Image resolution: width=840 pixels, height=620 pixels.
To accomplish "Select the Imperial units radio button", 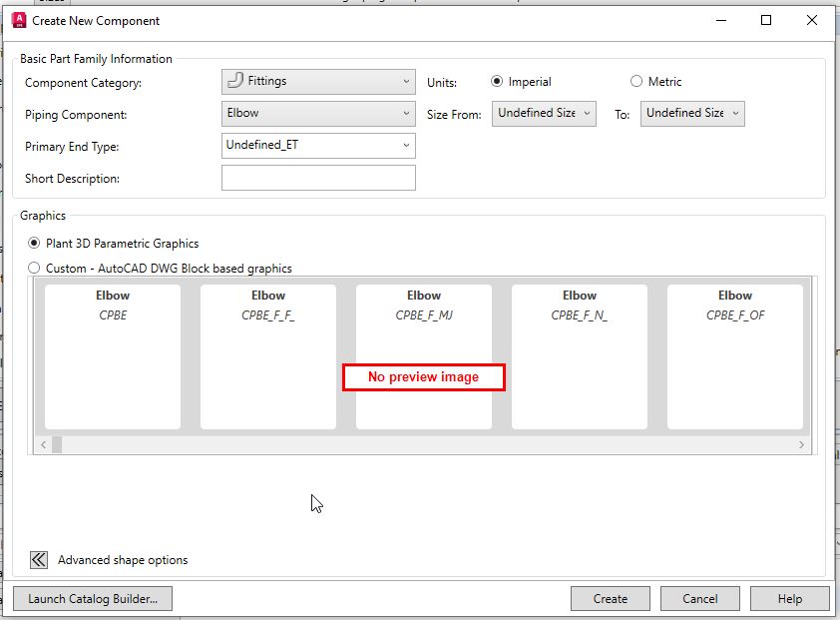I will coord(497,82).
